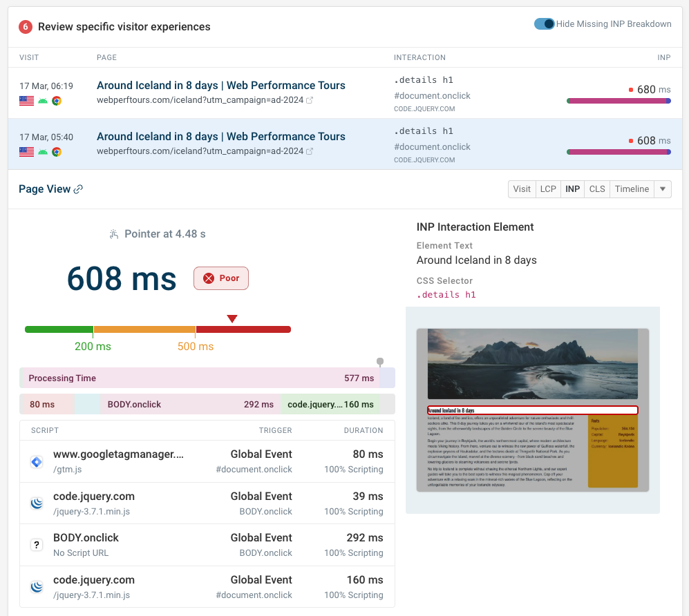
Task: Click the Android icon on 06:19 visit
Action: [x=43, y=101]
